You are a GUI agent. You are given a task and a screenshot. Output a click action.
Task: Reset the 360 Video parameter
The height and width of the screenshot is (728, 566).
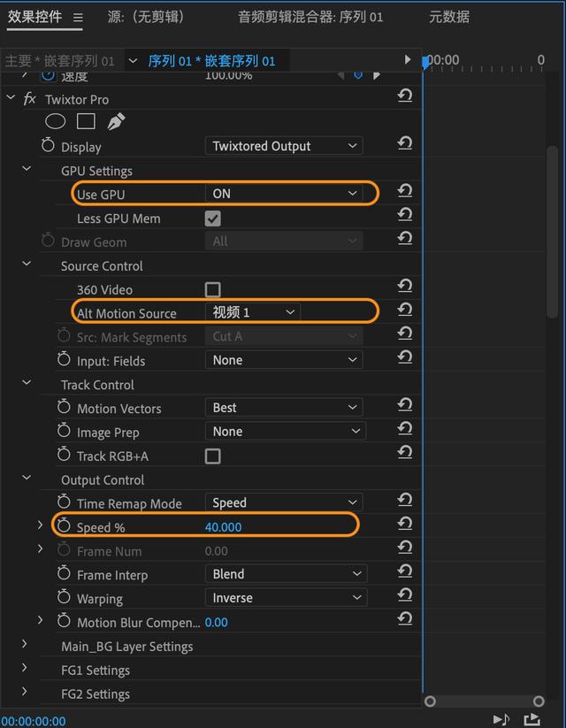405,286
